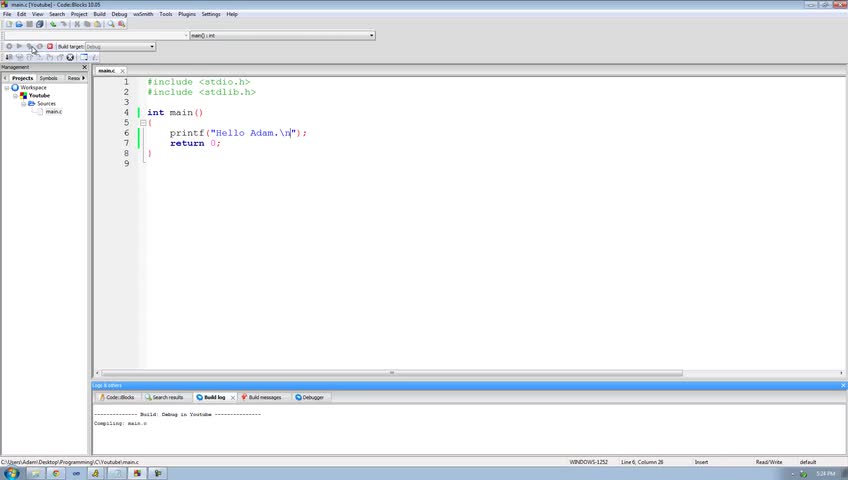Open the Search results log tab
848x480 pixels.
point(164,397)
